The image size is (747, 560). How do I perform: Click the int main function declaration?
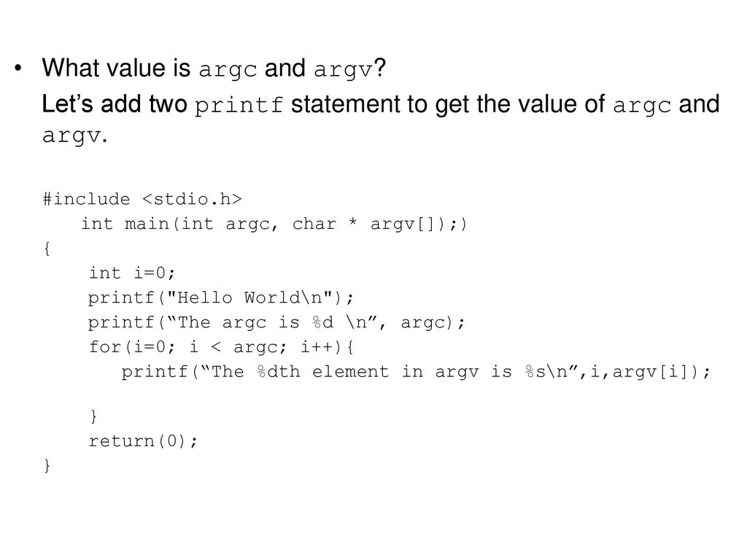(x=274, y=224)
